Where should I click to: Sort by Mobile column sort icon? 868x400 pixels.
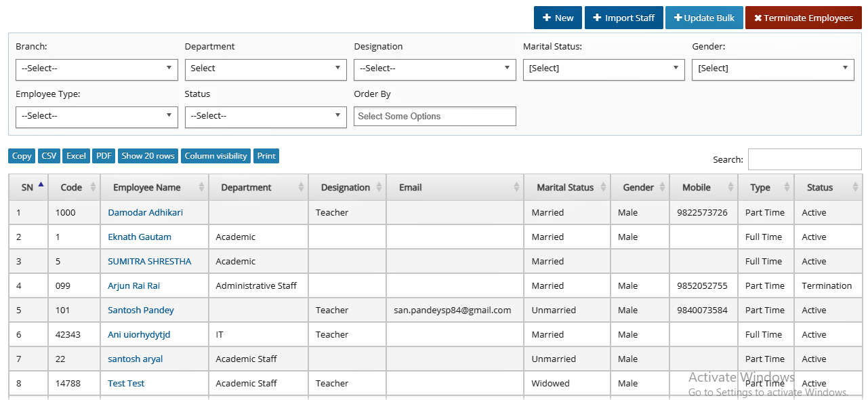coord(731,187)
